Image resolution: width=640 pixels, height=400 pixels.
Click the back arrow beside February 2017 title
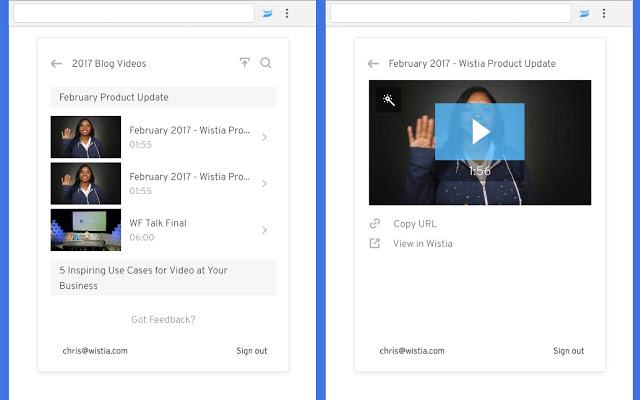click(x=373, y=64)
